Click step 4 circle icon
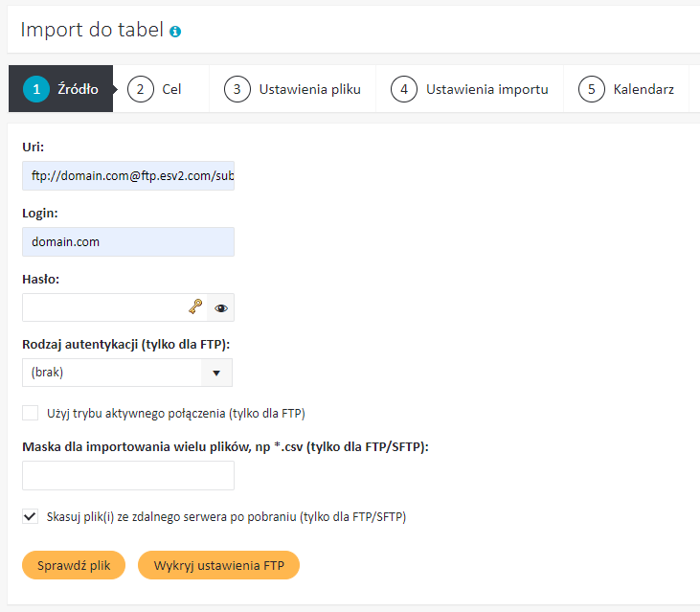Viewport: 700px width, 612px height. pos(404,89)
